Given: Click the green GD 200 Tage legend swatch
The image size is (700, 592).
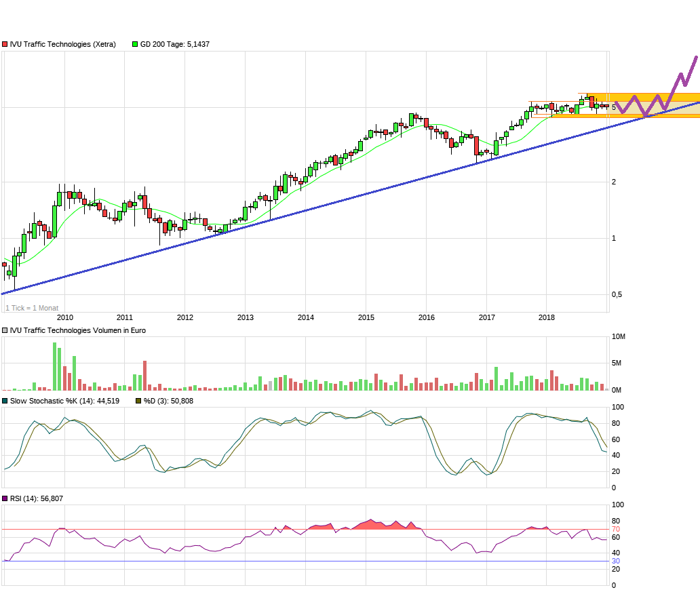Looking at the screenshot, I should click(135, 44).
